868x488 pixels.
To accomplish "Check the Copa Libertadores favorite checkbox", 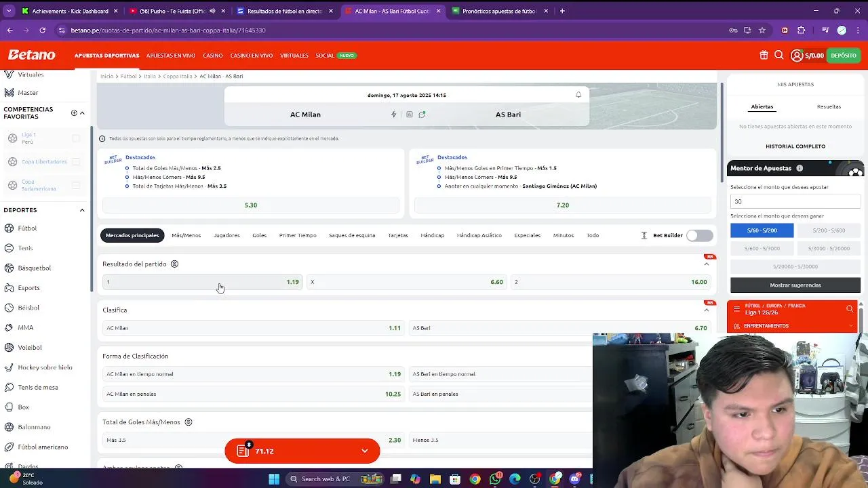I will [x=76, y=162].
